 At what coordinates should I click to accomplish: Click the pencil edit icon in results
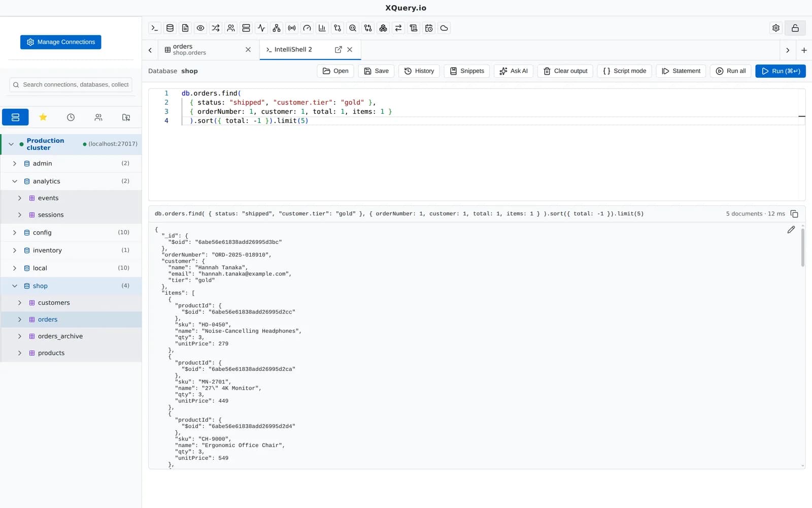(791, 230)
